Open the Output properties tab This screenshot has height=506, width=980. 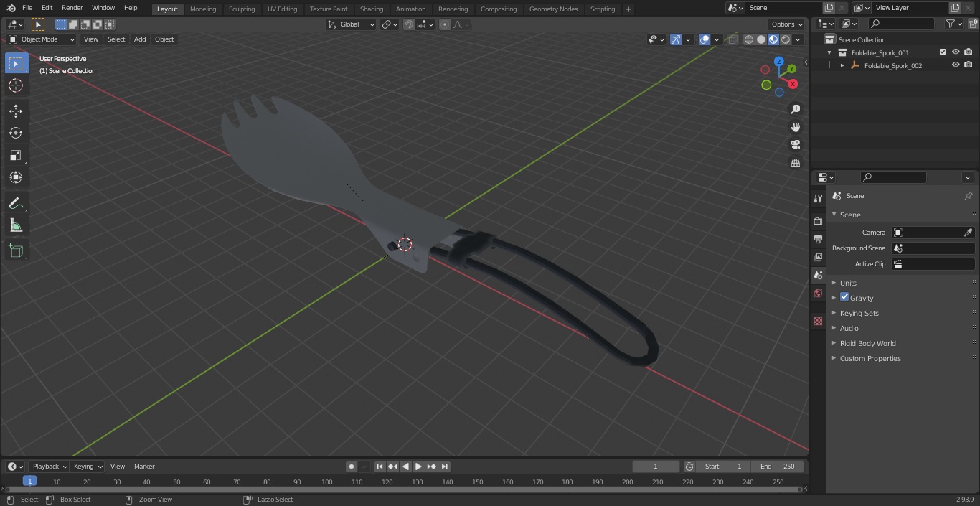tap(818, 239)
